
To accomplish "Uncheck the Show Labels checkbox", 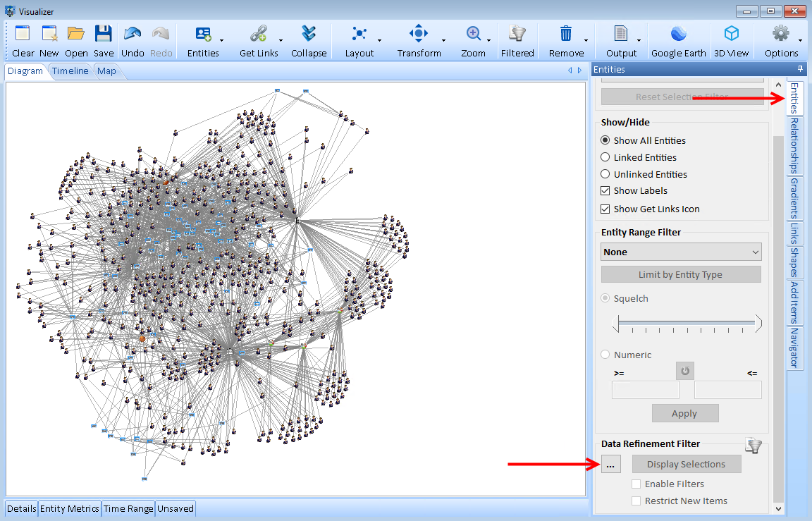I will [605, 190].
